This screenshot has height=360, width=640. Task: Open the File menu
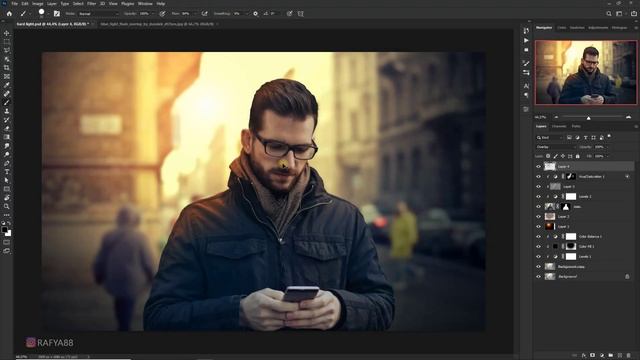pos(15,4)
